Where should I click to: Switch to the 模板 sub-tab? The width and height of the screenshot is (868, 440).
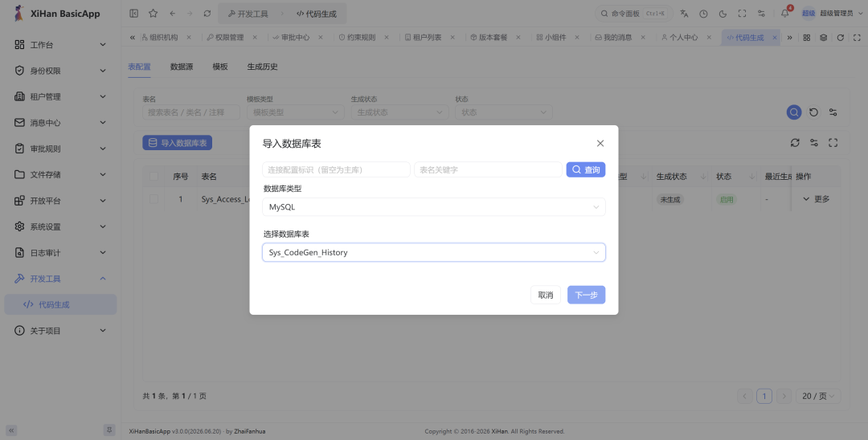[x=219, y=67]
